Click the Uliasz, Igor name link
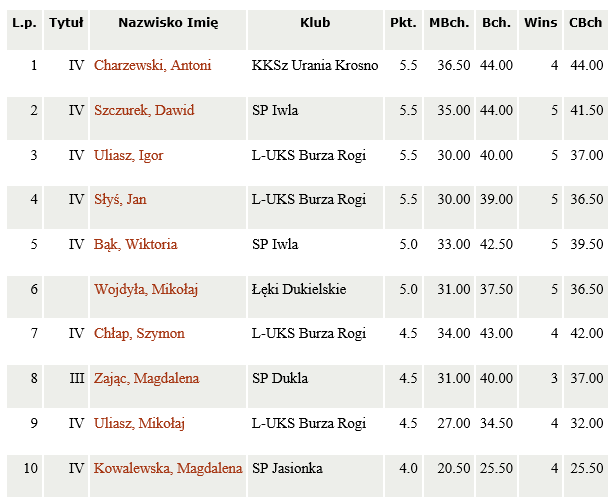 tap(128, 156)
